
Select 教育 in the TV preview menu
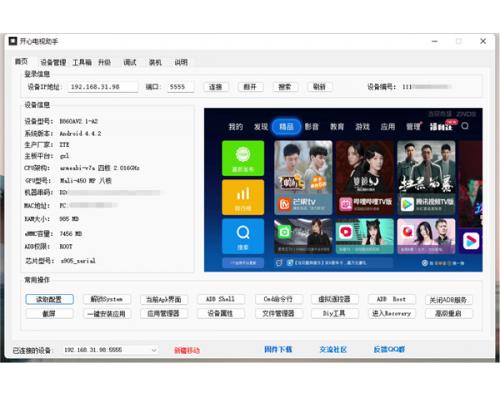click(x=337, y=127)
